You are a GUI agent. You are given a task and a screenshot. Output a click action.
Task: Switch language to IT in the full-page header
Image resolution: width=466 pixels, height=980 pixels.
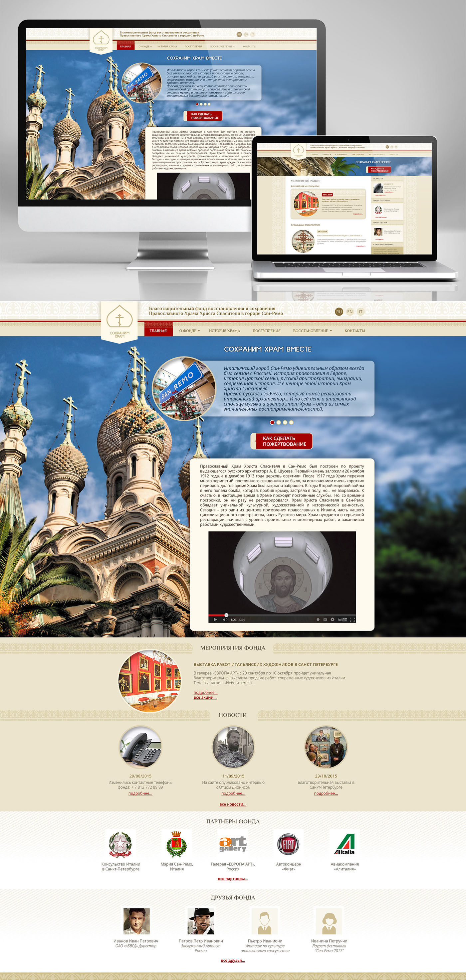pyautogui.click(x=360, y=312)
